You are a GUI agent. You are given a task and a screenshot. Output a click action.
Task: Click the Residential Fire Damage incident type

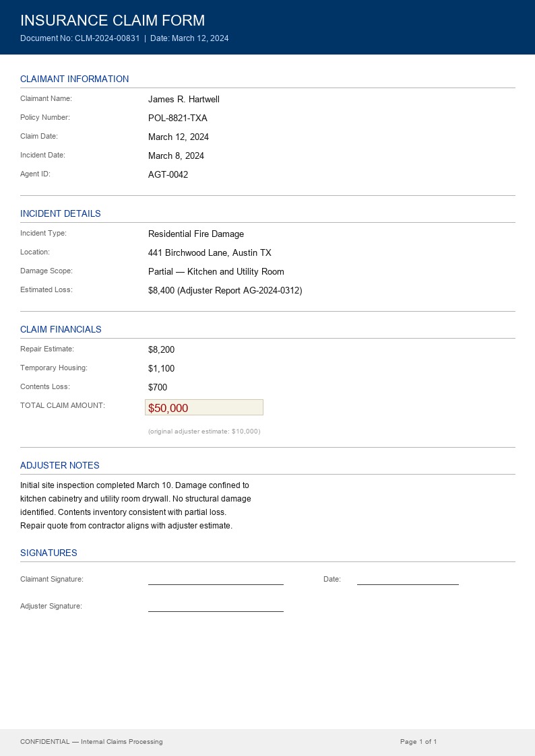click(x=196, y=234)
